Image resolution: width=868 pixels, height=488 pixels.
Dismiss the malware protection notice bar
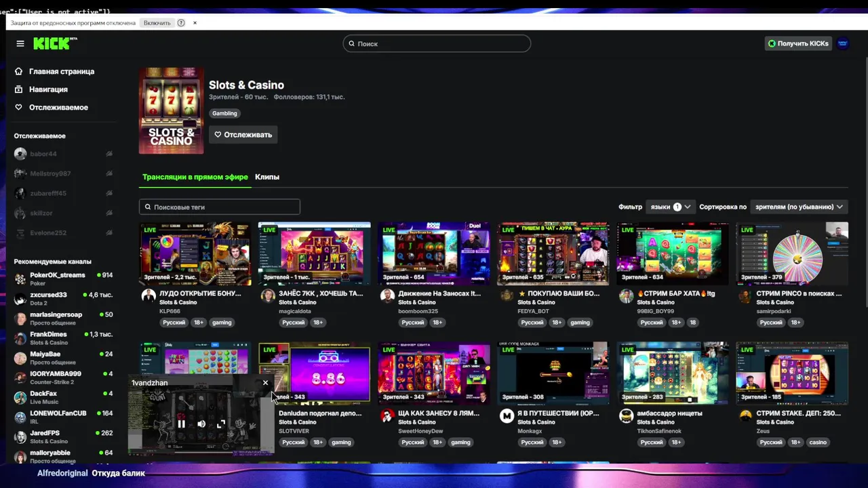coord(195,22)
